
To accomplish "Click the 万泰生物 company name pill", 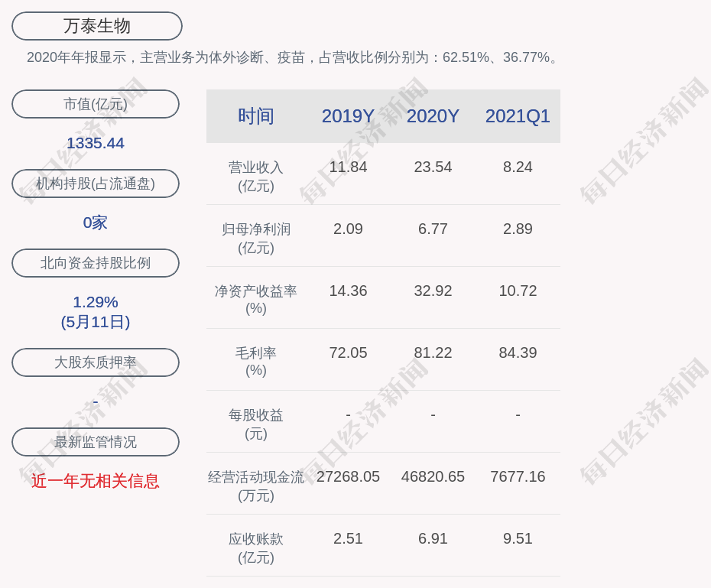I will coord(97,26).
